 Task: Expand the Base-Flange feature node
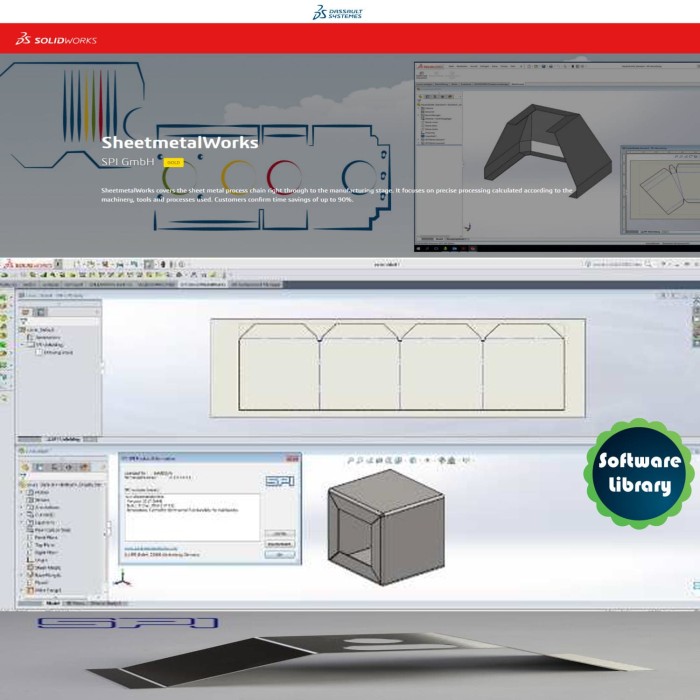(x=21, y=575)
